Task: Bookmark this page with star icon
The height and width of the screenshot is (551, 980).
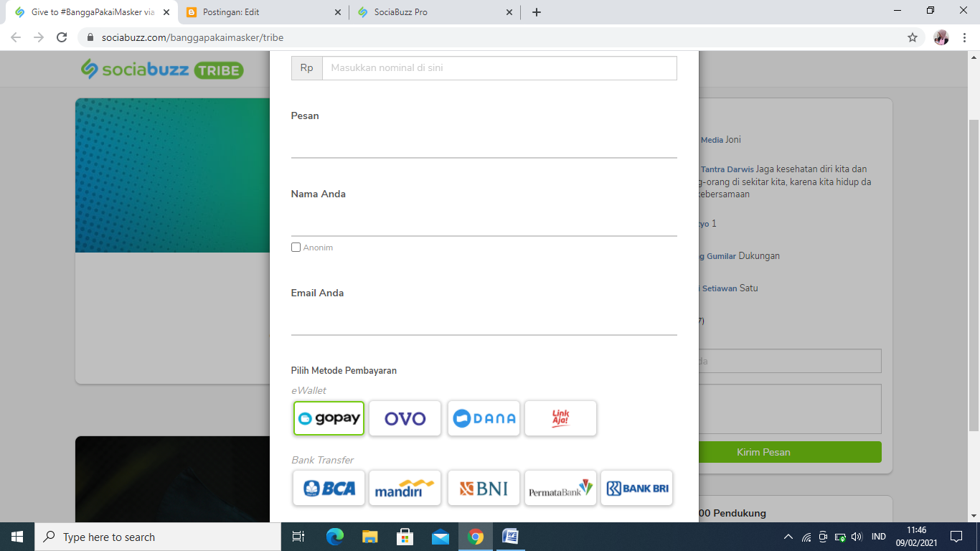Action: point(913,37)
